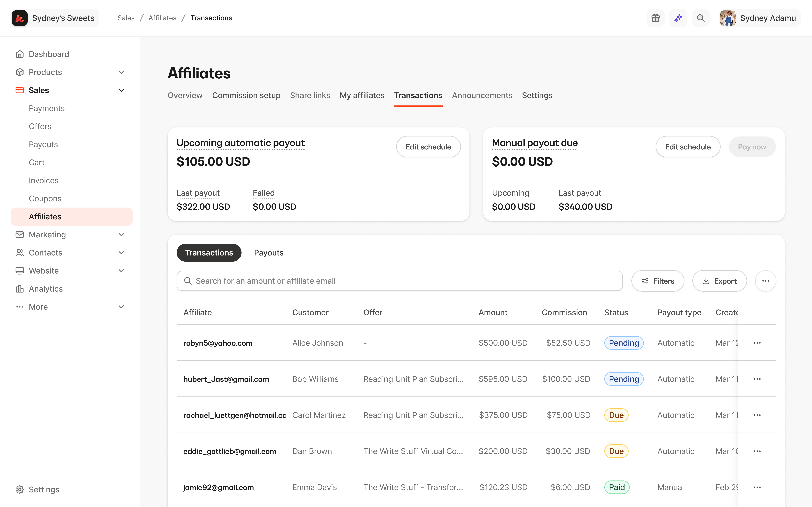The width and height of the screenshot is (812, 507).
Task: Open the AI sparkle assistant icon
Action: [x=678, y=18]
